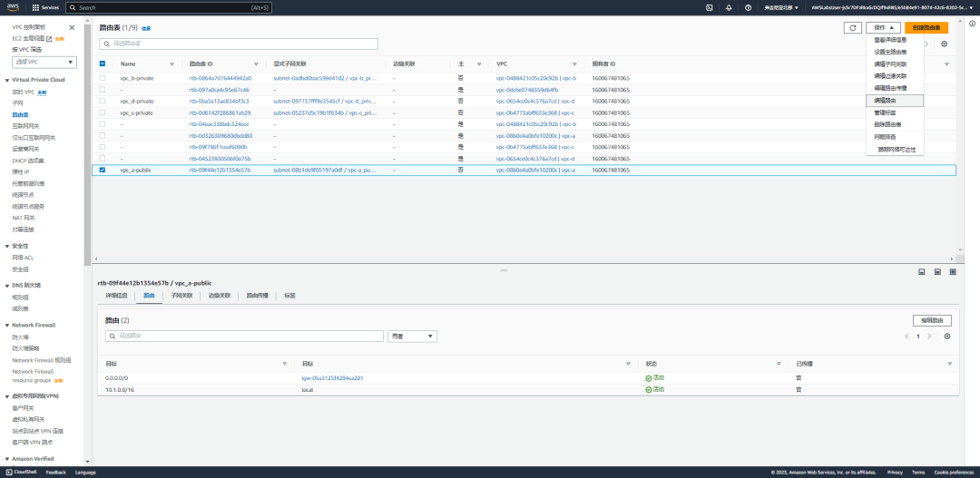This screenshot has height=478, width=980.
Task: Open the notifications bell
Action: point(729,7)
